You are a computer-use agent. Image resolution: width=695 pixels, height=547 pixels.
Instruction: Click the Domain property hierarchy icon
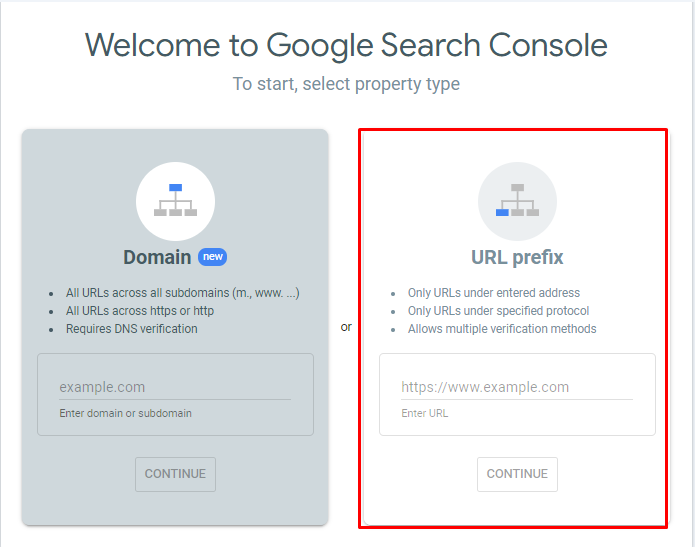pyautogui.click(x=176, y=201)
